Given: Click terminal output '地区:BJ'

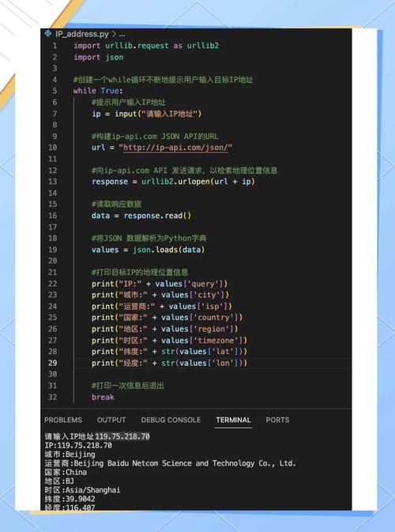Looking at the screenshot, I should pyautogui.click(x=59, y=481).
